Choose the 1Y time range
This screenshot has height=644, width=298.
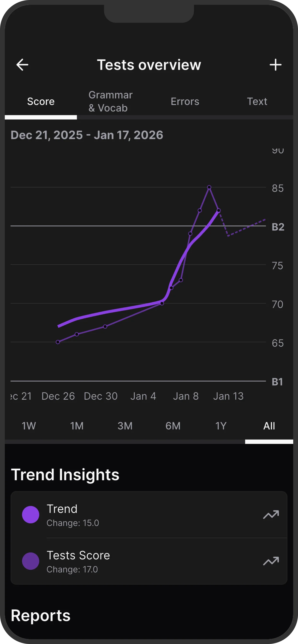(x=221, y=426)
